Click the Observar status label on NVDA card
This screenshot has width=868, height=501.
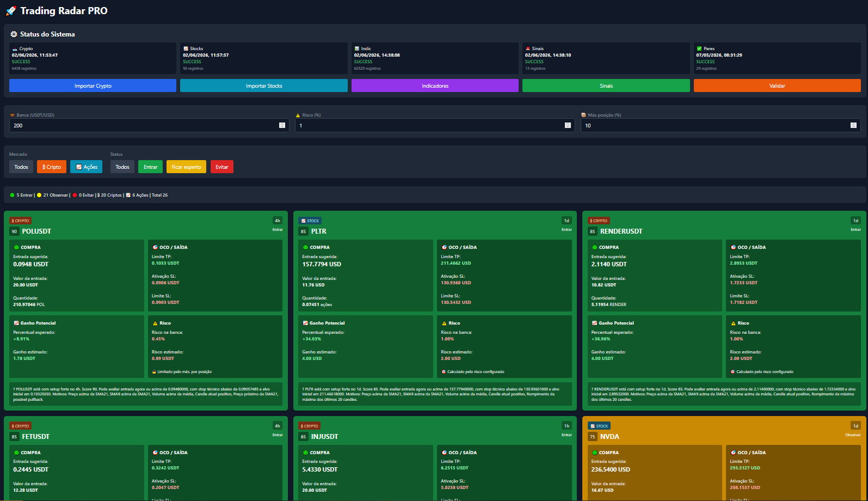point(853,435)
